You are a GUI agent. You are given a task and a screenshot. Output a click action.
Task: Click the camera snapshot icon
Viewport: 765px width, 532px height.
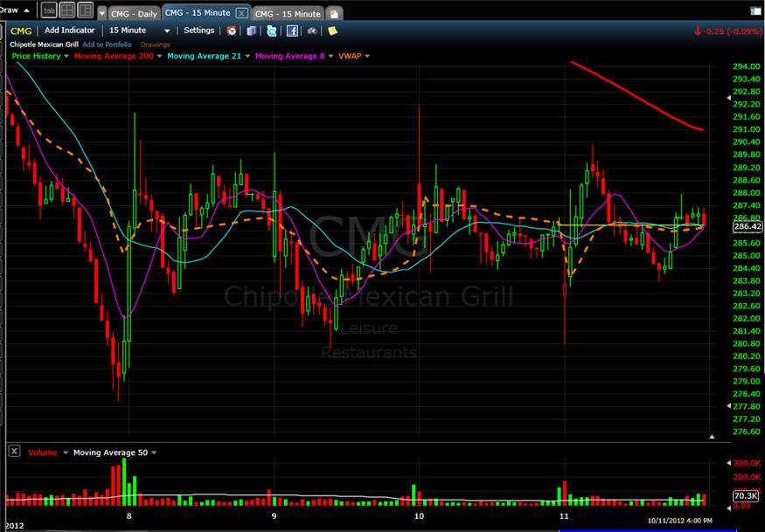tap(312, 31)
